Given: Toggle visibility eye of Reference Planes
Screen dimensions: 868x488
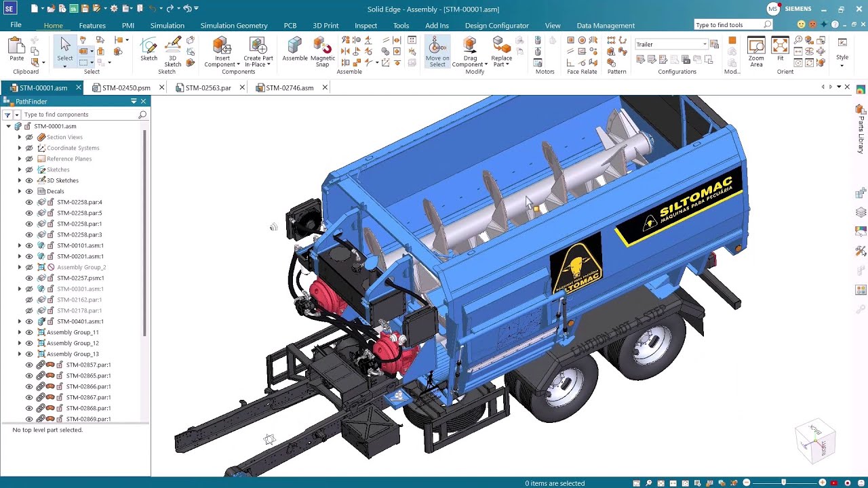Looking at the screenshot, I should point(29,159).
